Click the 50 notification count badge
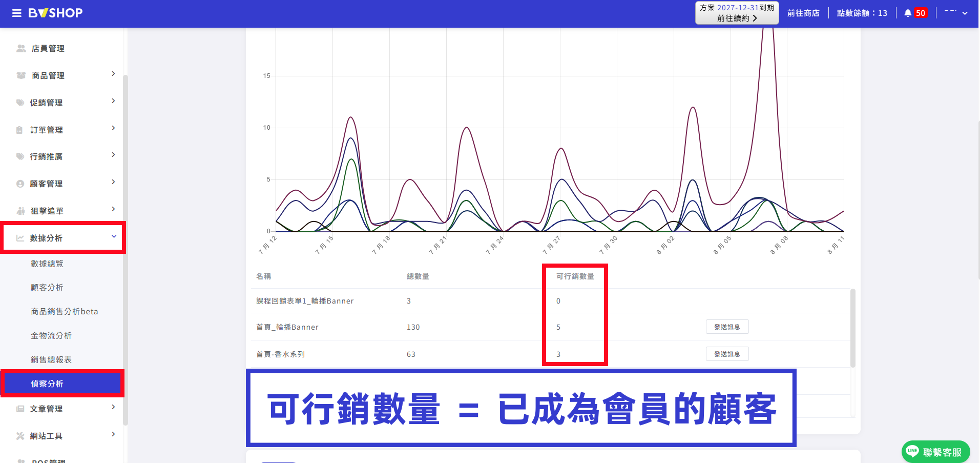 921,13
